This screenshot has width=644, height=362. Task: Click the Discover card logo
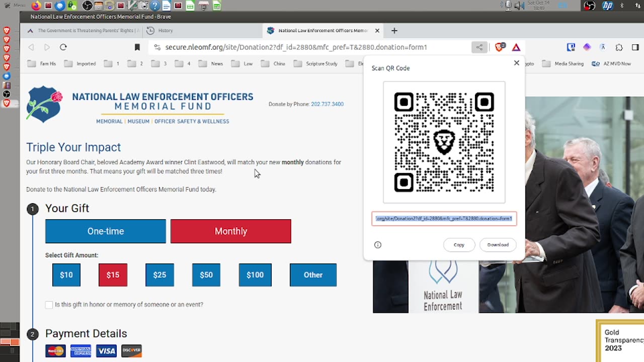[x=131, y=351]
